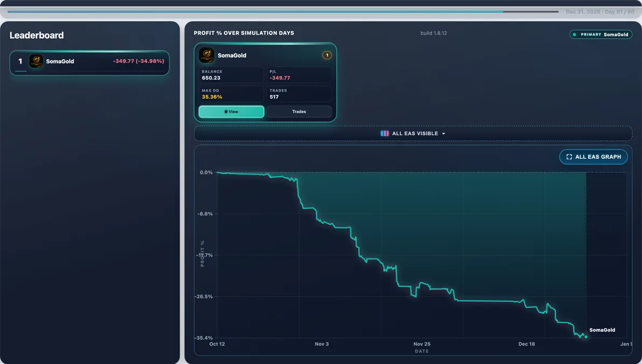Screen dimensions: 642x364
Task: Click the trades count 517
Action: tap(274, 97)
